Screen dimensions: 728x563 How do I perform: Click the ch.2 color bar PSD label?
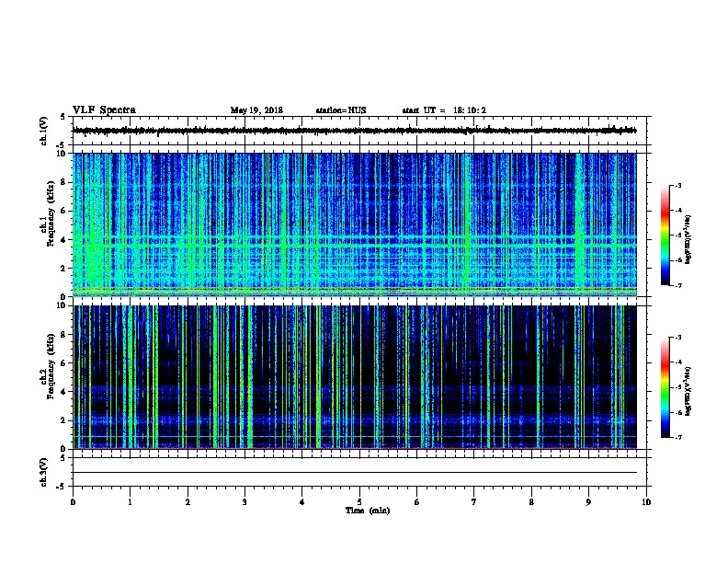coord(688,391)
